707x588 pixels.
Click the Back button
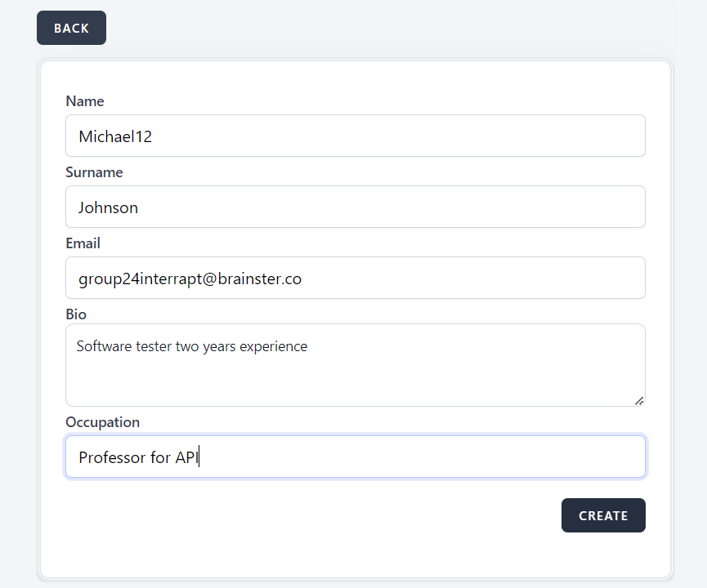[71, 28]
